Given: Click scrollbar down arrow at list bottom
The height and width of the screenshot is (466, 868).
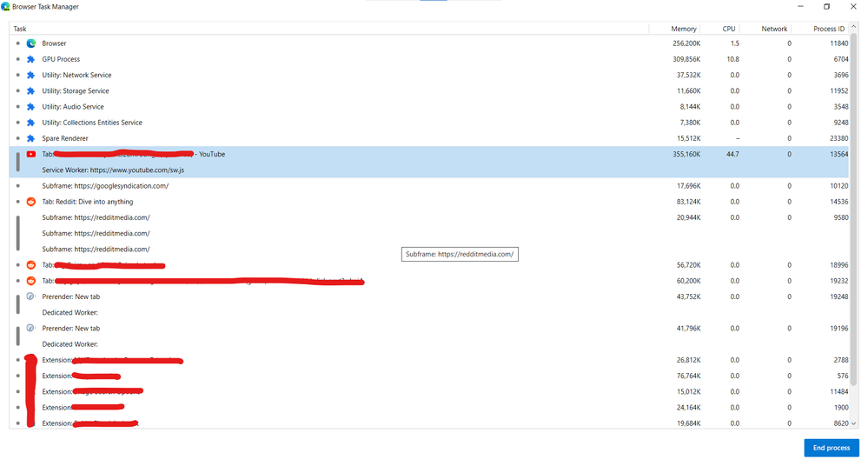Looking at the screenshot, I should pos(854,423).
